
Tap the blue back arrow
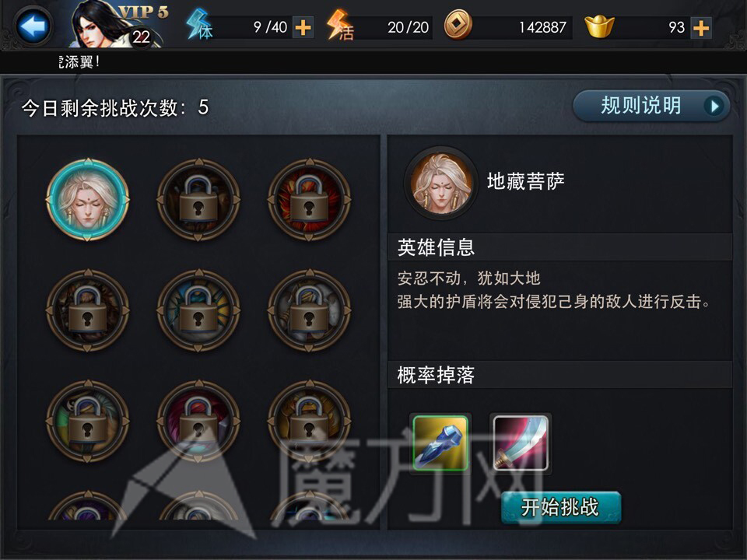[33, 26]
